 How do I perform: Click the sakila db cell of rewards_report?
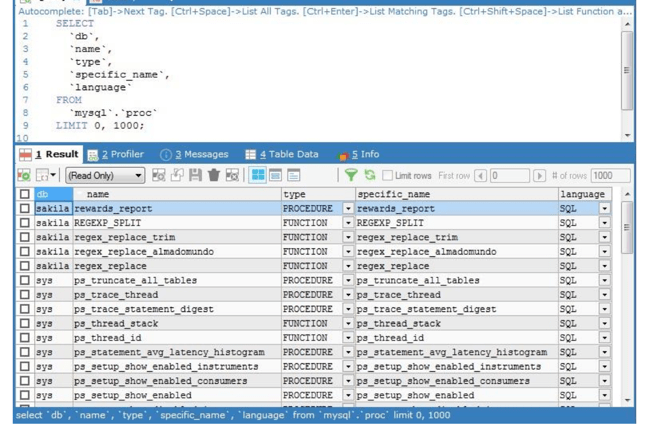click(x=52, y=209)
